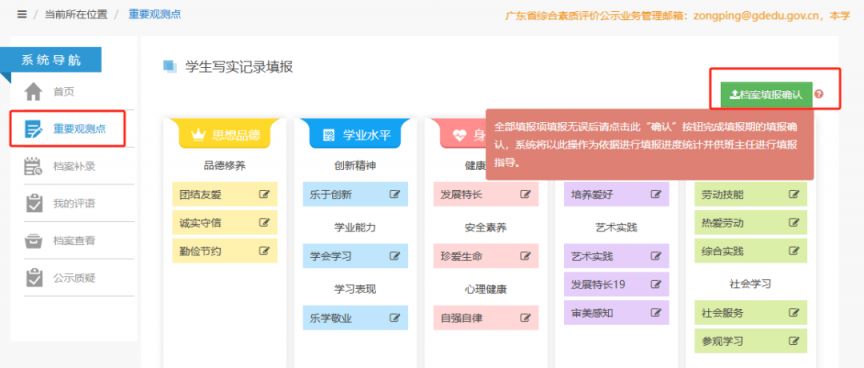Click the hamburger menu icon in breadcrumb bar
Image resolution: width=864 pixels, height=368 pixels.
pos(21,14)
